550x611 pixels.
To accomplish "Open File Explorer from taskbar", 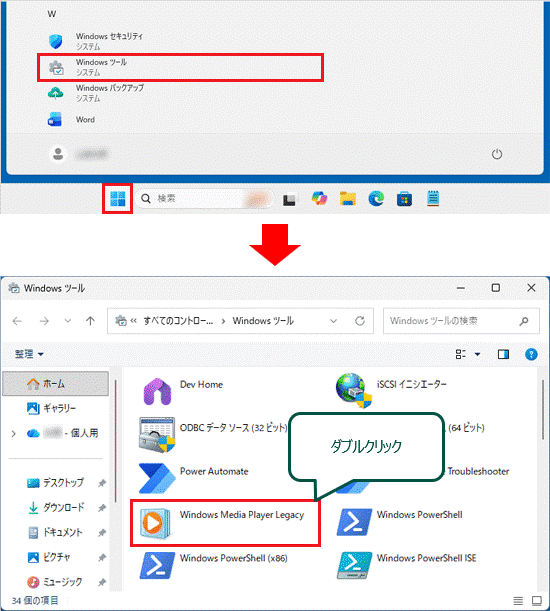I will tap(348, 199).
